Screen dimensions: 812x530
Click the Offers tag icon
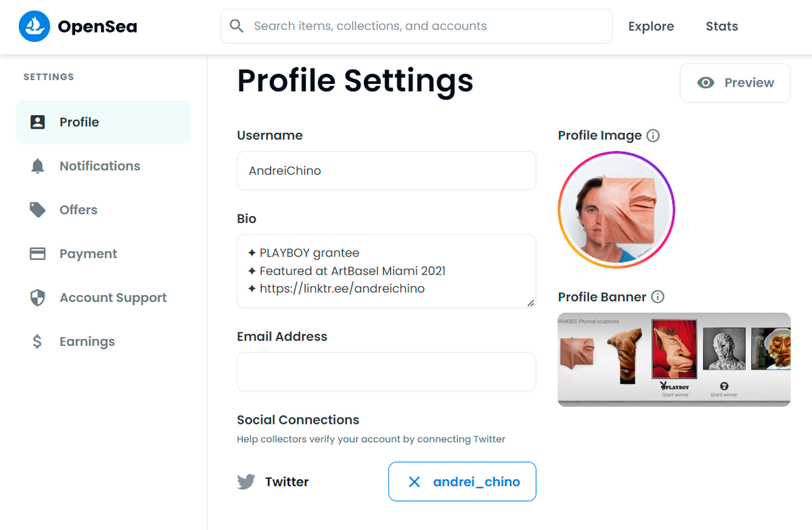pyautogui.click(x=38, y=210)
